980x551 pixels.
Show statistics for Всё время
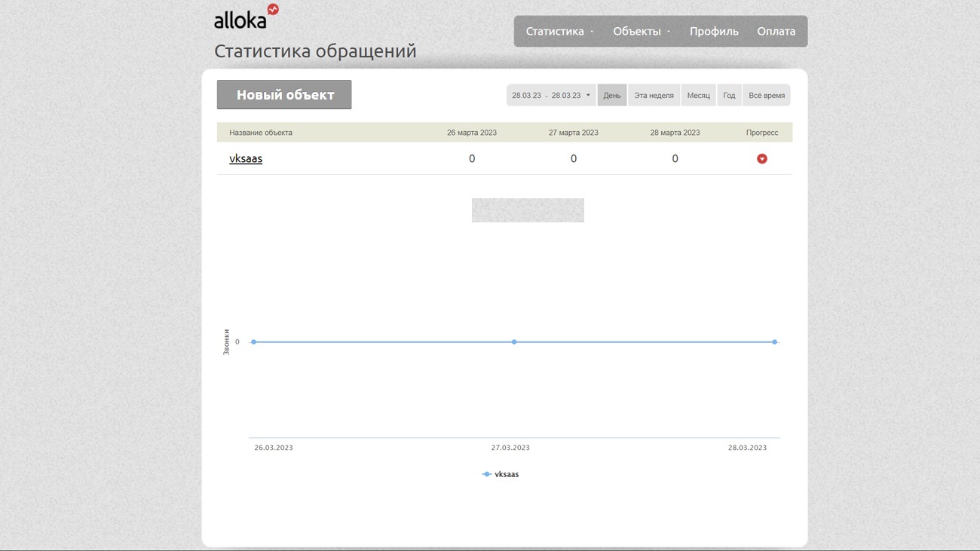pos(766,96)
